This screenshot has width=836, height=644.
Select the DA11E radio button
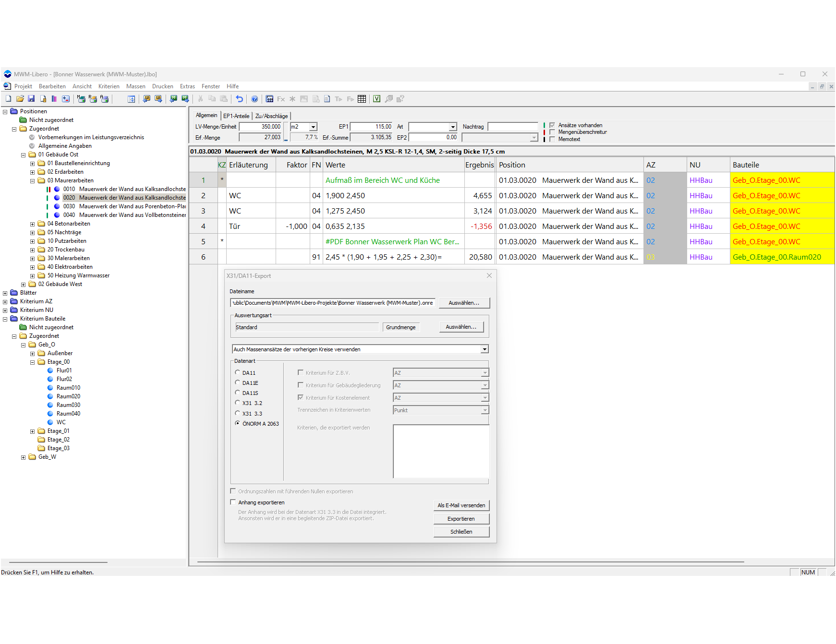(237, 382)
